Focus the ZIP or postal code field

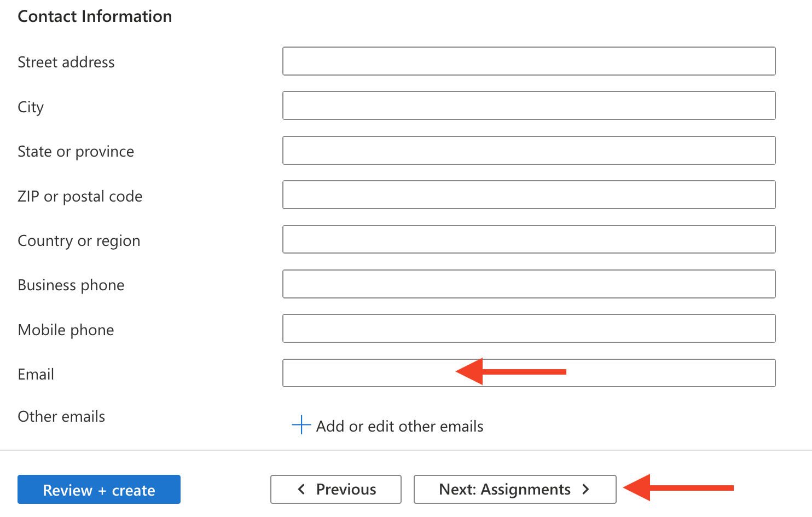point(529,195)
